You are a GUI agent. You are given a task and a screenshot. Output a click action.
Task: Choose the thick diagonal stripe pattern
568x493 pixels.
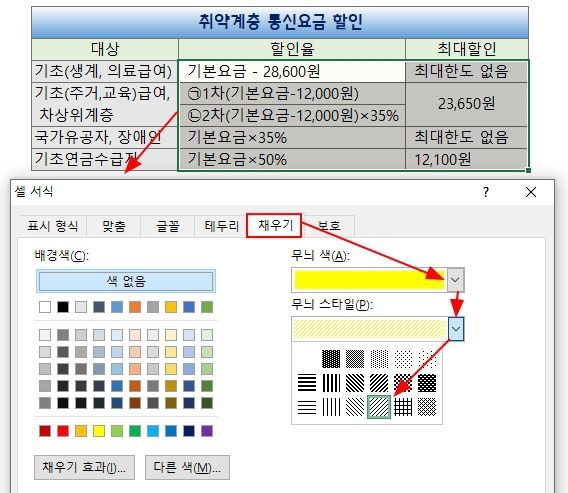[379, 383]
